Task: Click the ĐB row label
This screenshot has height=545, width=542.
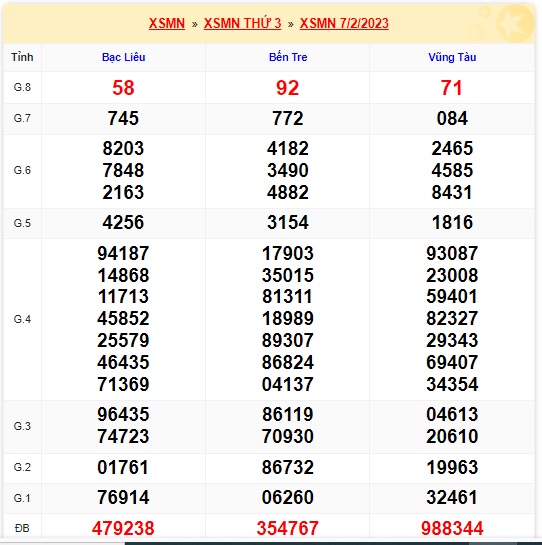Action: [x=22, y=528]
